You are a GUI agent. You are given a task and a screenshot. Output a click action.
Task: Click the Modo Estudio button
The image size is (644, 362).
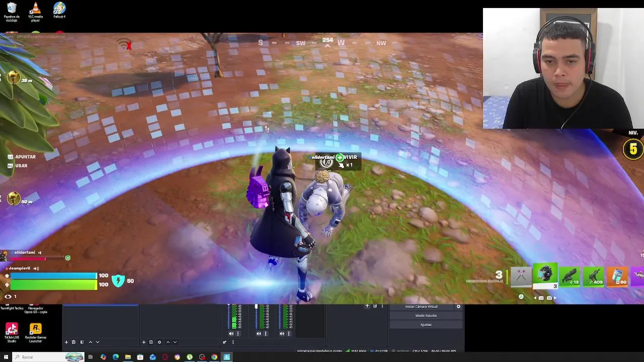click(x=426, y=315)
